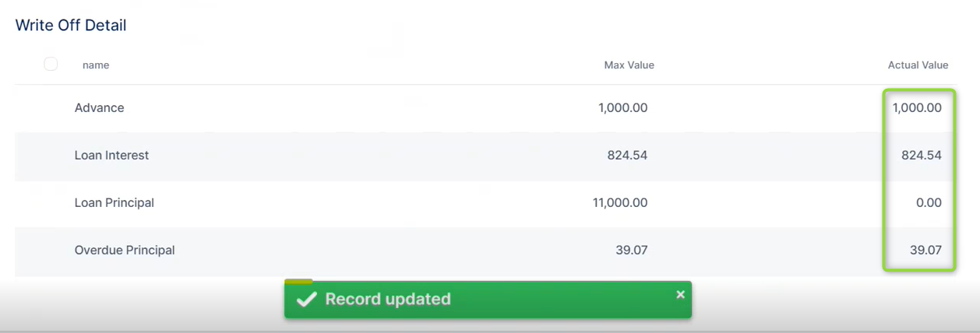
Task: Select the Loan Interest row name
Action: (111, 156)
